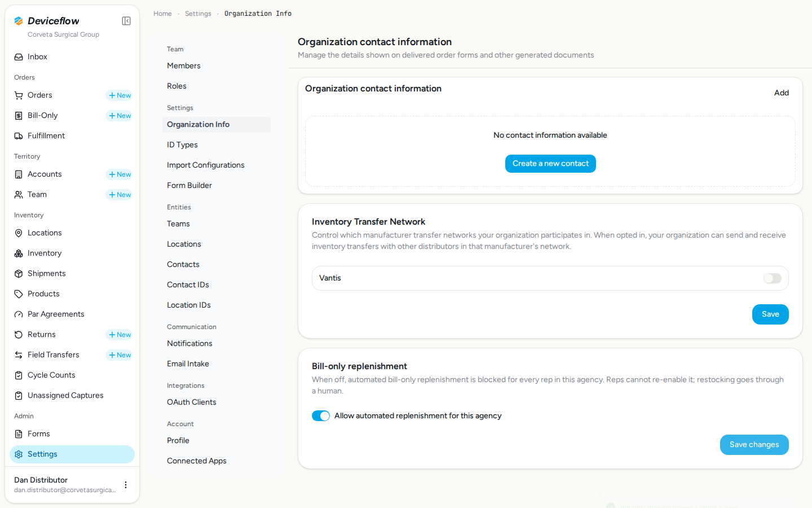Click New button next to Returns
Image resolution: width=812 pixels, height=508 pixels.
click(120, 335)
